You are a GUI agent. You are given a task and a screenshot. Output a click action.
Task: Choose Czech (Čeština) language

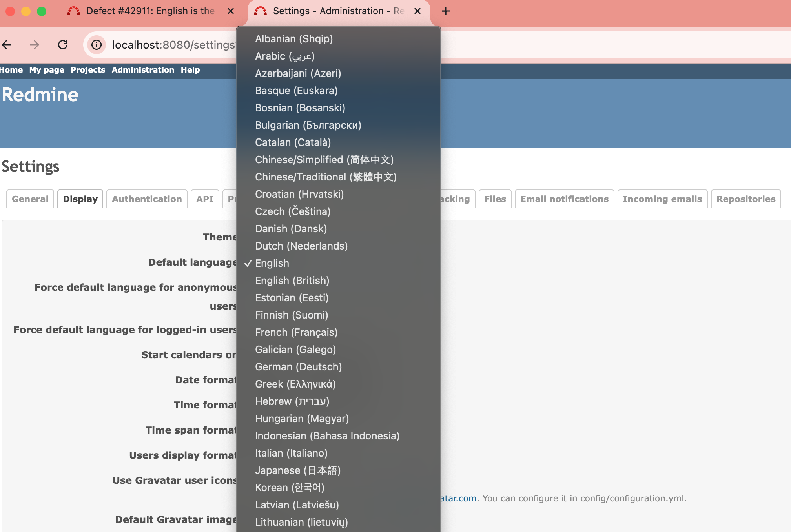(x=339, y=211)
